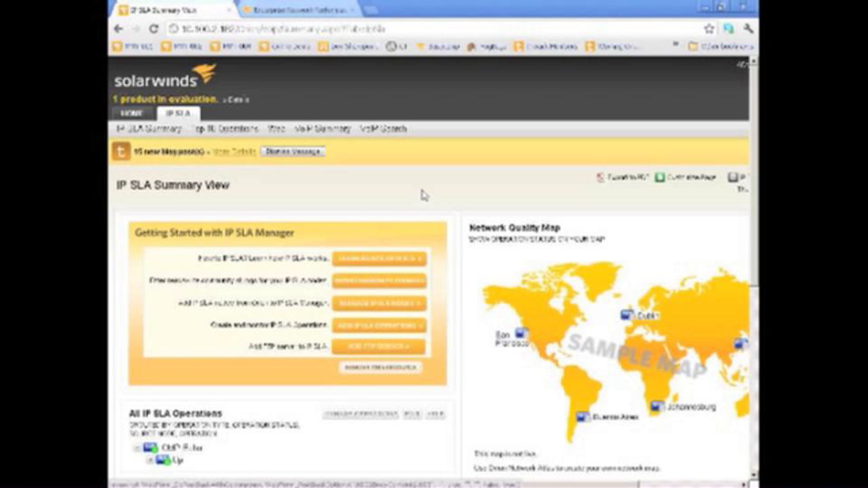
Task: Click the SolarWinds logo
Action: click(x=165, y=76)
